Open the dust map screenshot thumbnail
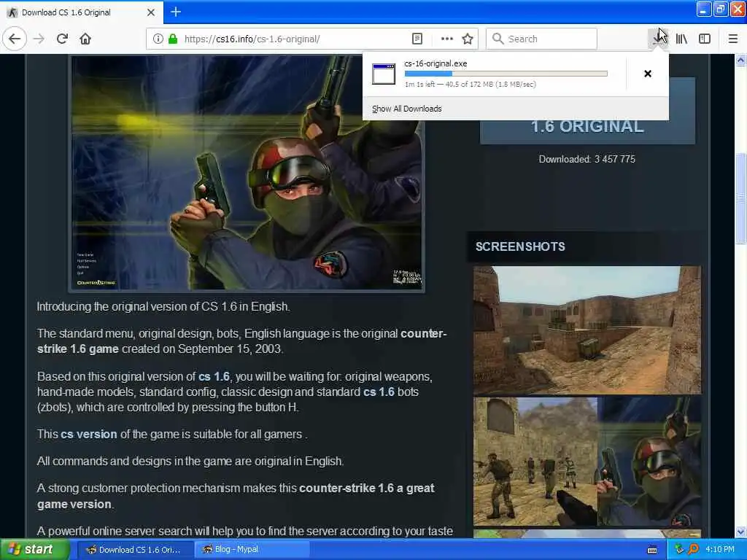 (x=587, y=330)
